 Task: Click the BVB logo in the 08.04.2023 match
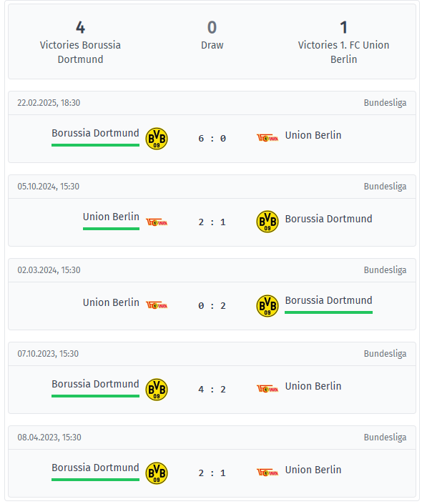(x=157, y=473)
